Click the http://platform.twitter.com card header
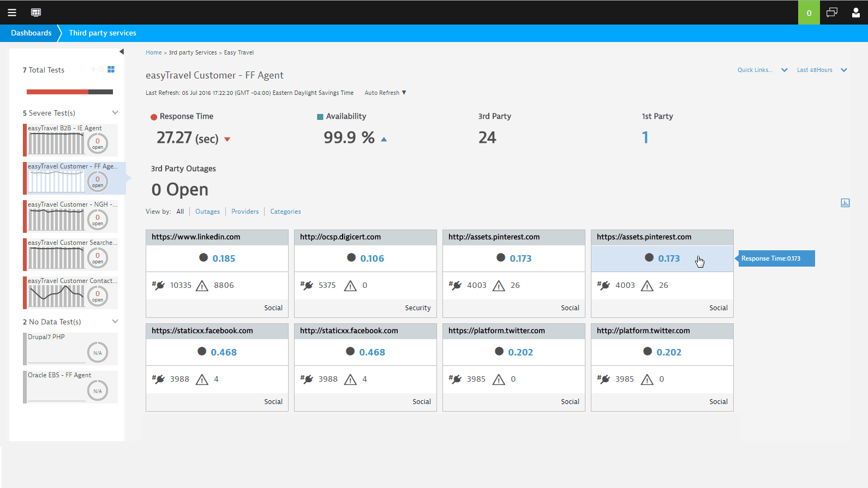Image resolution: width=868 pixels, height=488 pixels. coord(662,331)
